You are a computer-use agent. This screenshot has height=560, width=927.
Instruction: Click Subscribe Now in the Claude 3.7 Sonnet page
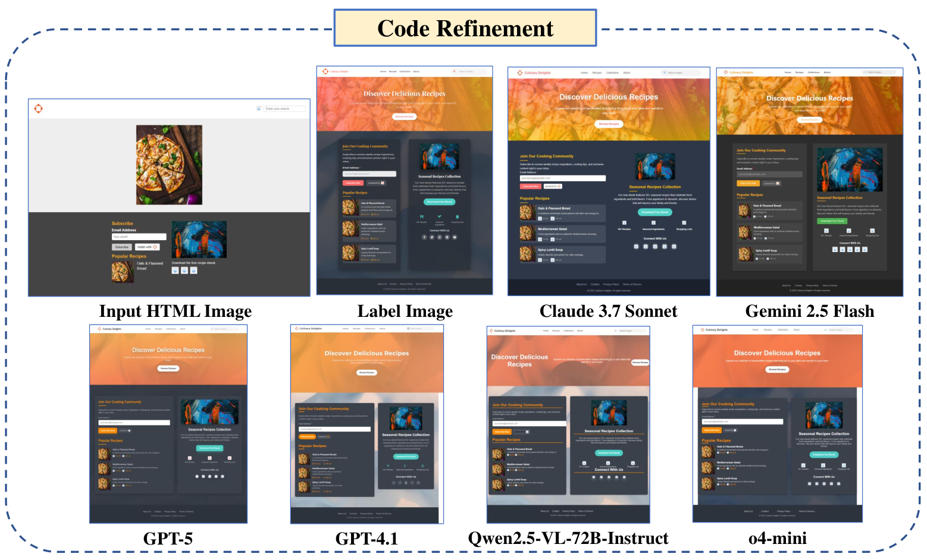pyautogui.click(x=530, y=186)
